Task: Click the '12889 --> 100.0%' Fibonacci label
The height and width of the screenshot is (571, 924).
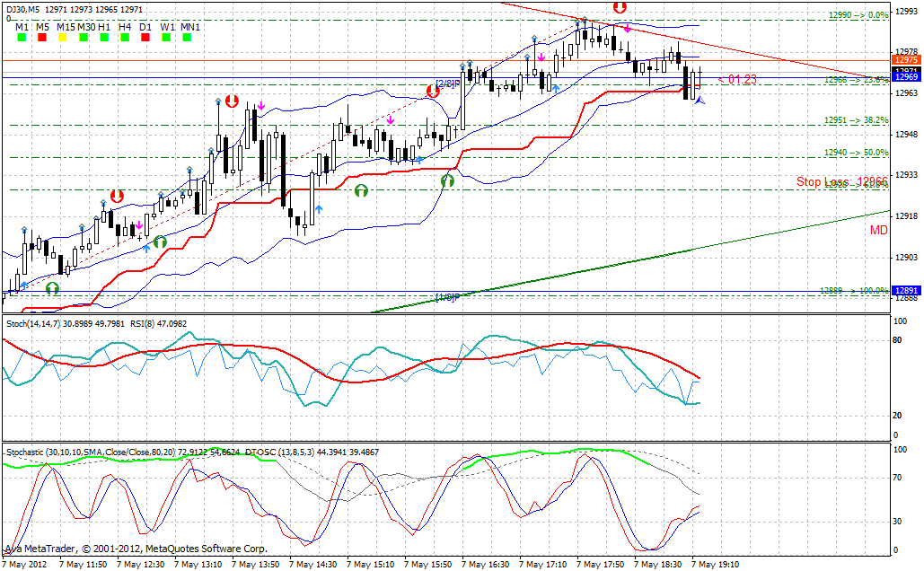Action: tap(854, 291)
